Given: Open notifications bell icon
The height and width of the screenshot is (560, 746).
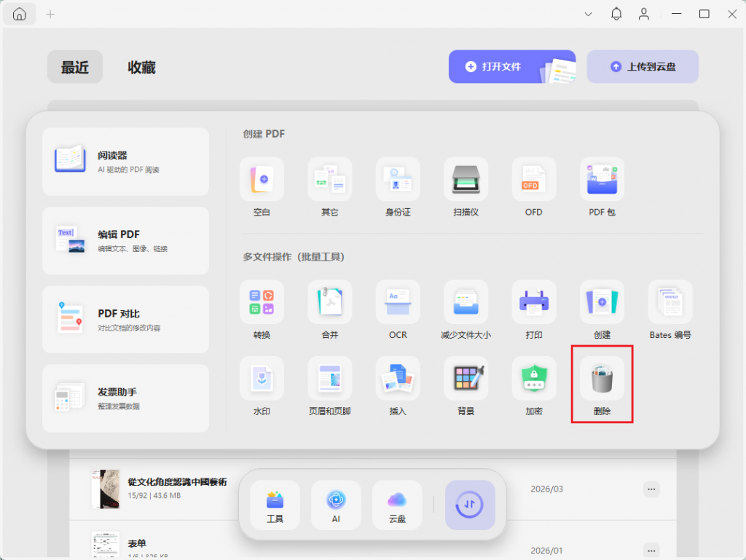Looking at the screenshot, I should pos(616,15).
